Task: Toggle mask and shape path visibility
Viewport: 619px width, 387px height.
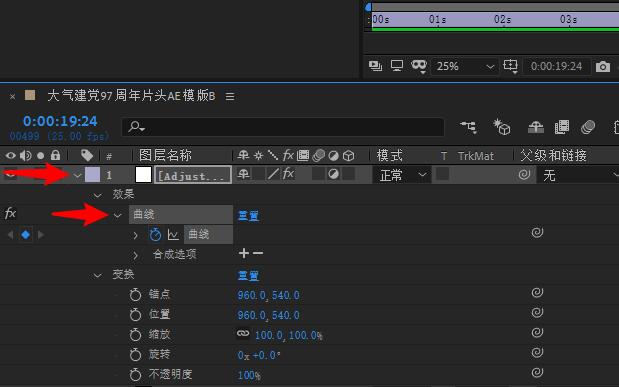Action: (x=419, y=66)
